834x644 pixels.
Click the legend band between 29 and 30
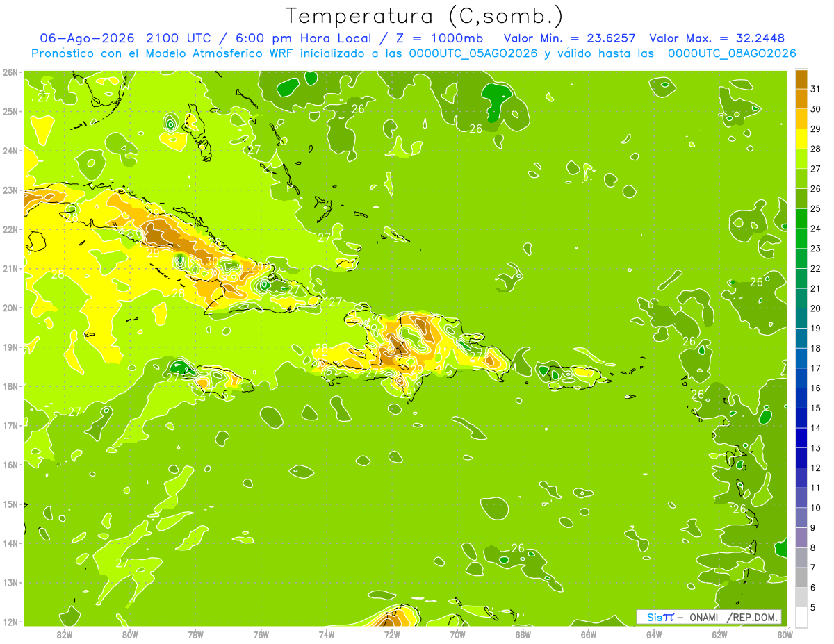click(x=801, y=119)
